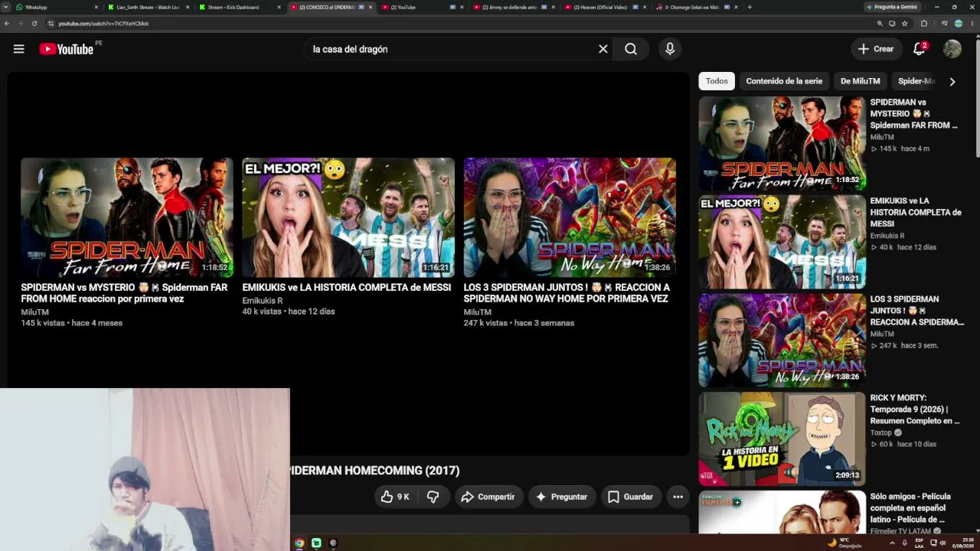This screenshot has height=551, width=980.
Task: Open Emikukis R channel under endscreen video
Action: 263,301
